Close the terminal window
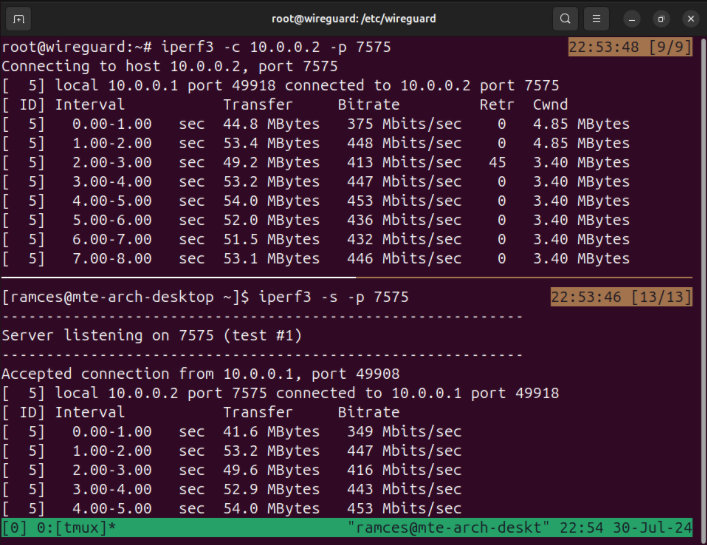This screenshot has width=707, height=545. click(690, 19)
